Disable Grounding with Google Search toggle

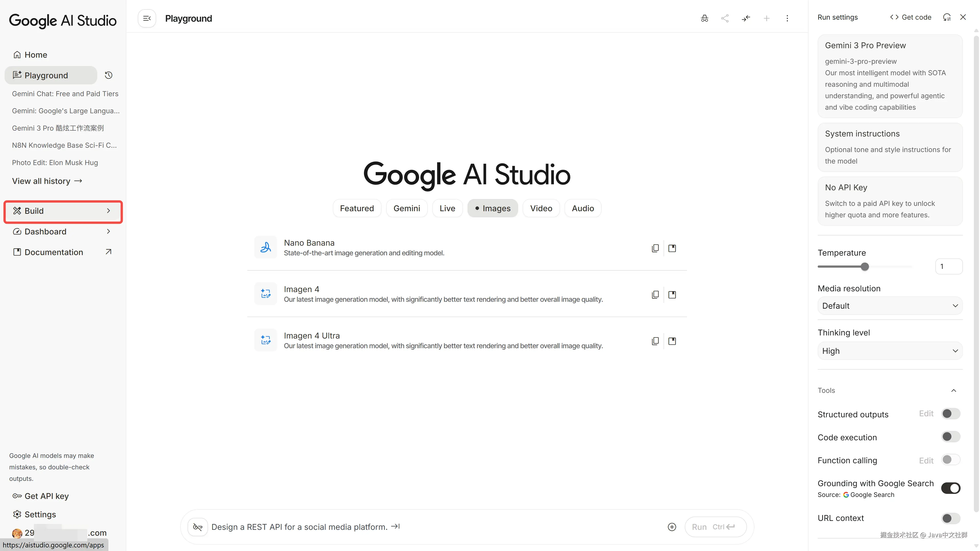tap(950, 488)
